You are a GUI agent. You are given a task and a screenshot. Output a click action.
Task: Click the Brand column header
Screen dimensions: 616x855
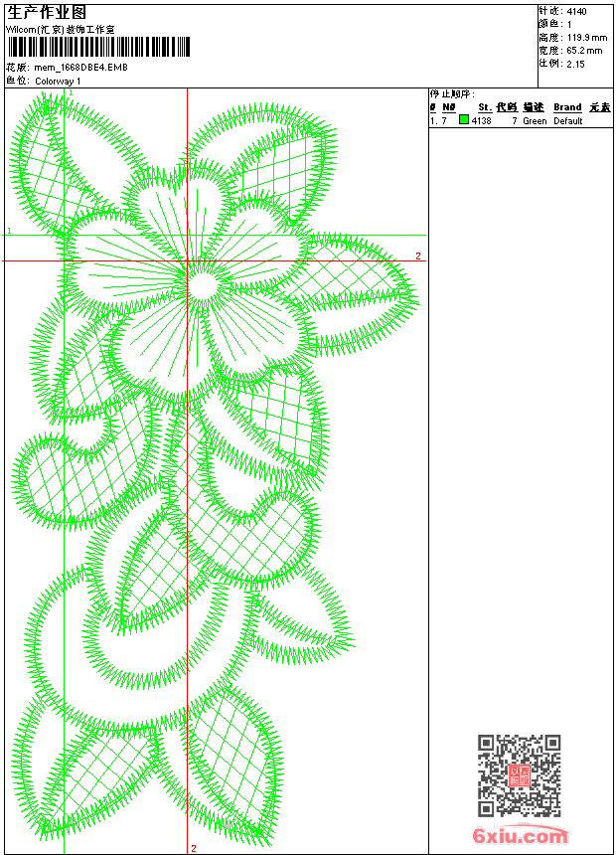coord(567,107)
